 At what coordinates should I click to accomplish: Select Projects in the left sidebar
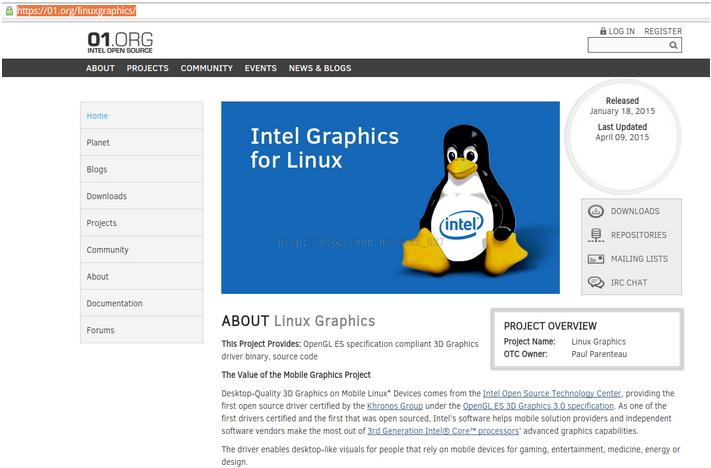pos(142,223)
